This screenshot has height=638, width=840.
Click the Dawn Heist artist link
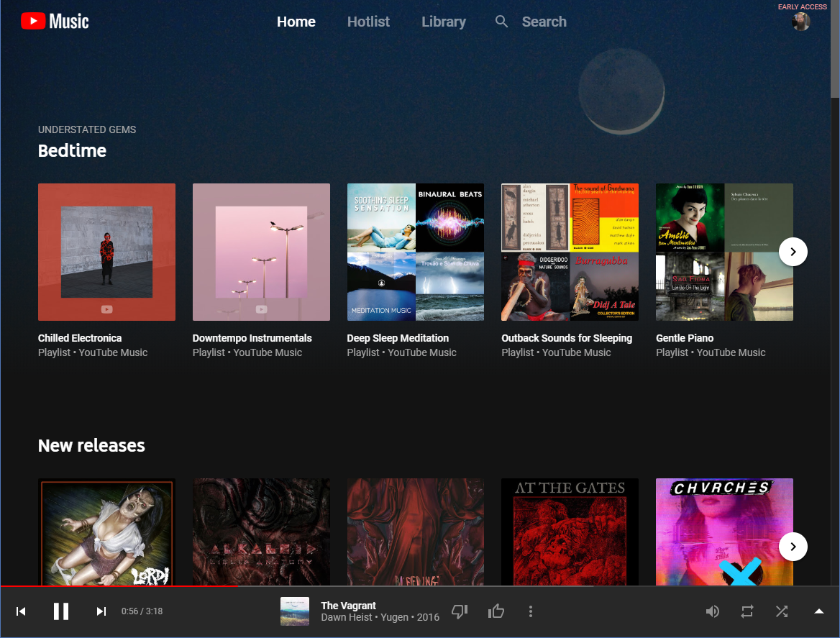coord(346,617)
